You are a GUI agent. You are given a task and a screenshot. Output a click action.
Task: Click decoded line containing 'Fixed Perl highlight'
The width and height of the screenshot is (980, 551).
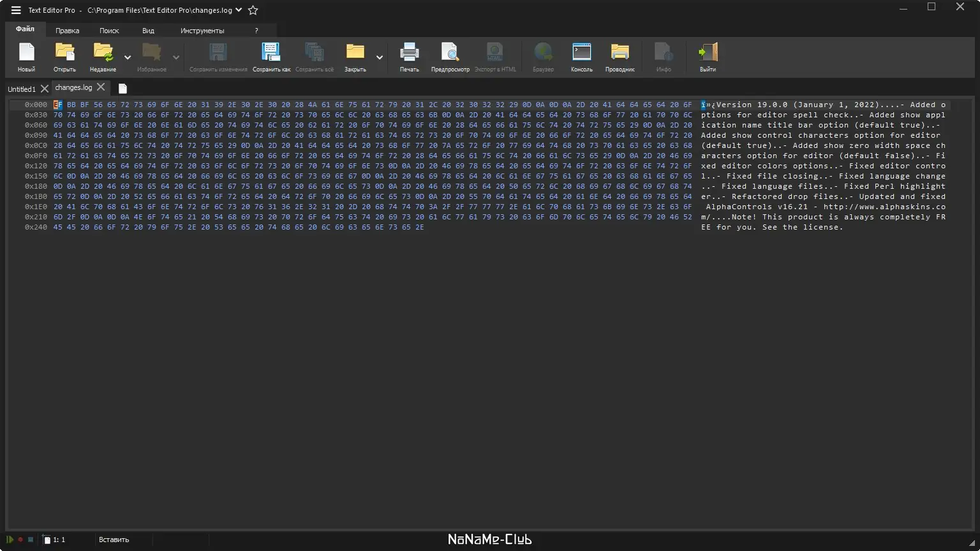pos(823,186)
